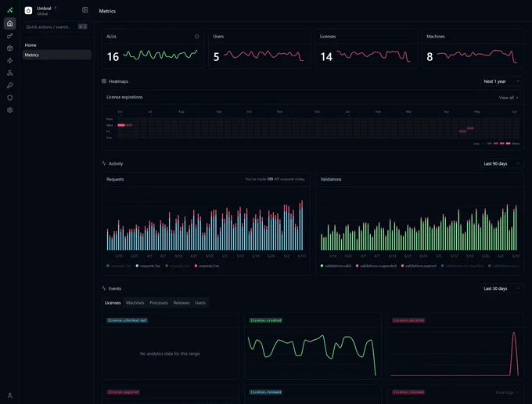Click the Machines count value 8

(430, 56)
